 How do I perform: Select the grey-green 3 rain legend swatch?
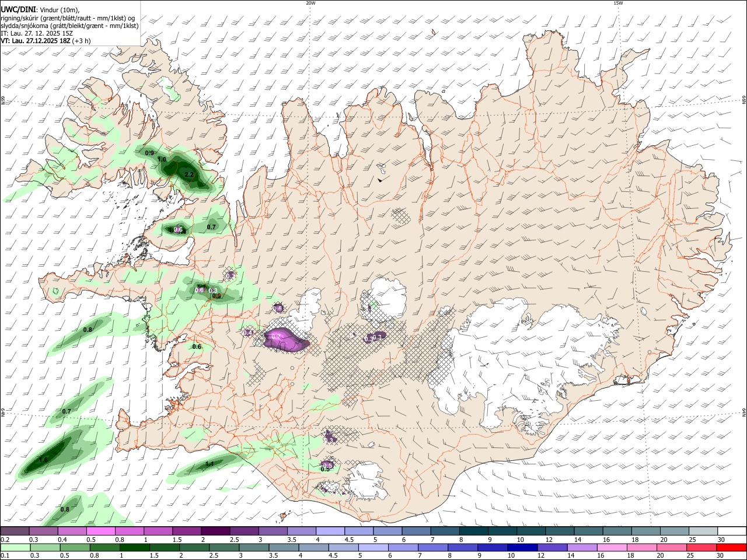point(254,547)
